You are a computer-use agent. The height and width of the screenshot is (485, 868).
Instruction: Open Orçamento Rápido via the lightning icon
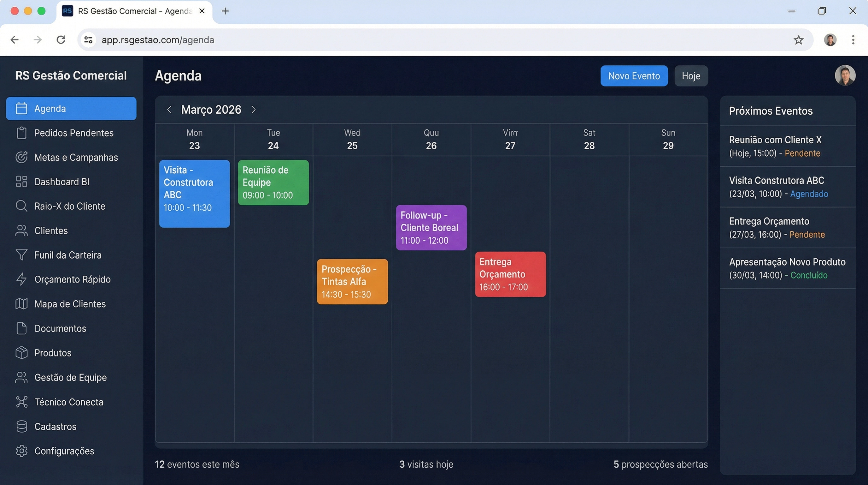pyautogui.click(x=21, y=279)
